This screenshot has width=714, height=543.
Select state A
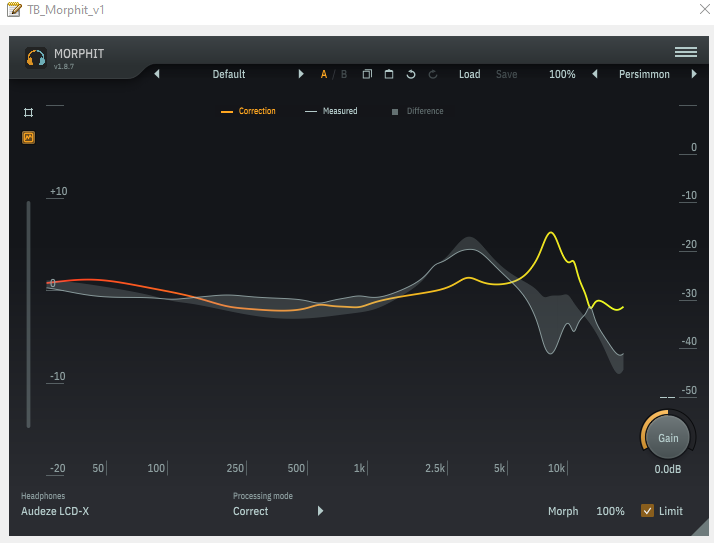(x=324, y=74)
